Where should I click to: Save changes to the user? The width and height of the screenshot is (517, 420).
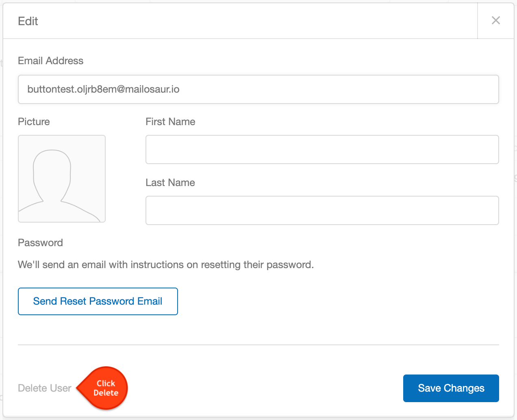click(451, 388)
